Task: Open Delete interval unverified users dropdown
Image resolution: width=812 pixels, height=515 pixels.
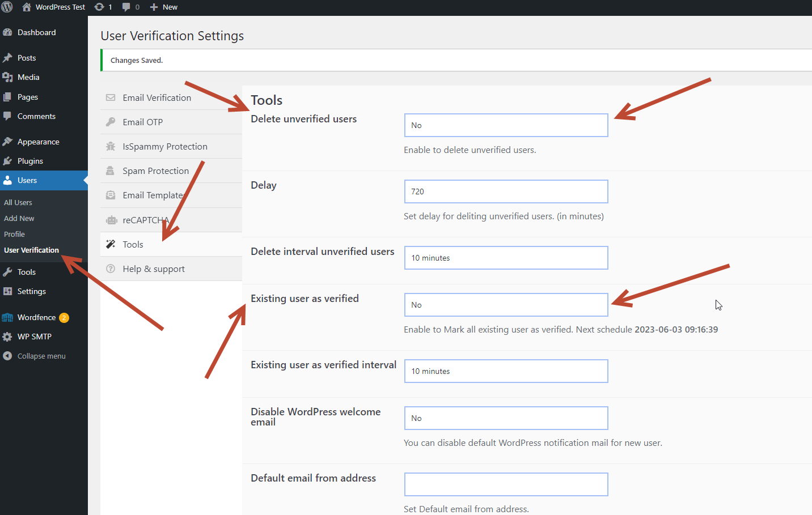Action: point(506,258)
